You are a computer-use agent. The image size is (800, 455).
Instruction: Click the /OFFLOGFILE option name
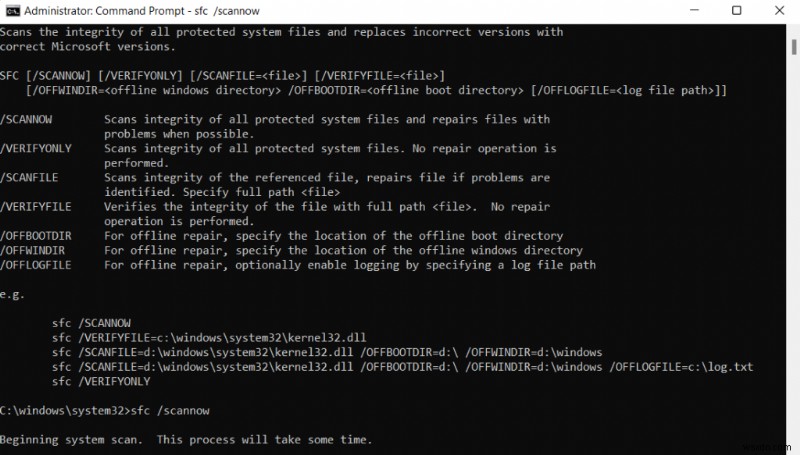(36, 265)
